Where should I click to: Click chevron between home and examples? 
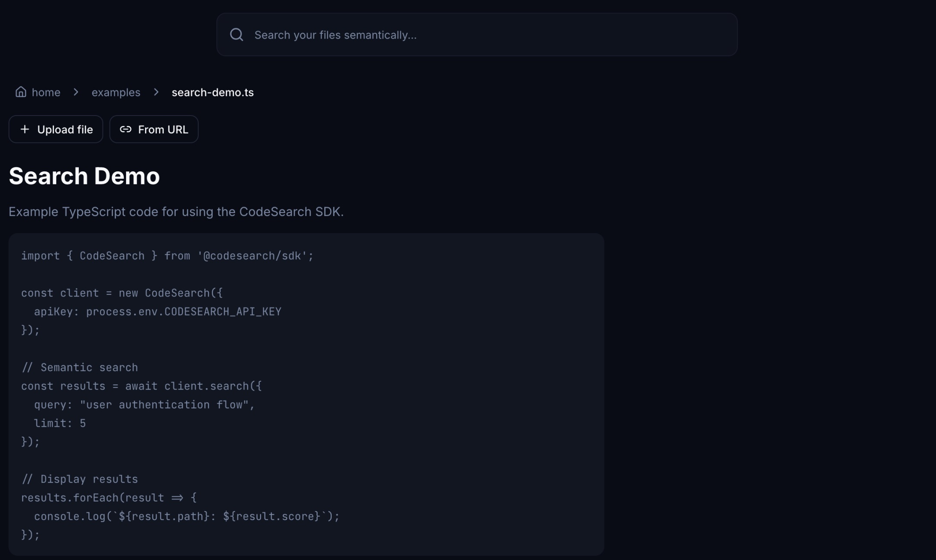pyautogui.click(x=76, y=92)
